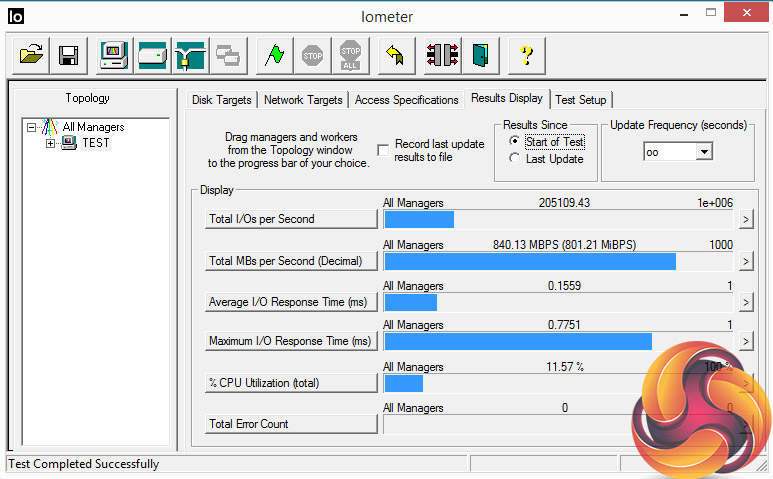773x479 pixels.
Task: Collapse All Managers tree node
Action: [x=32, y=128]
